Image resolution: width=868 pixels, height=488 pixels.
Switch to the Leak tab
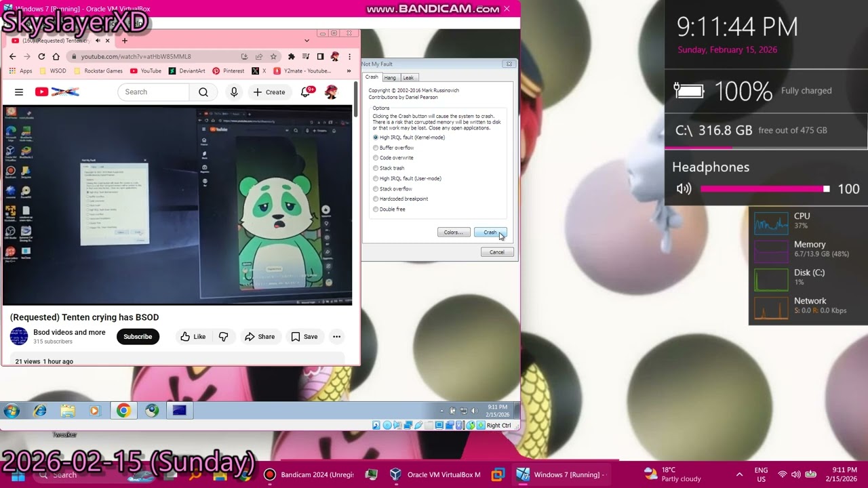tap(408, 78)
